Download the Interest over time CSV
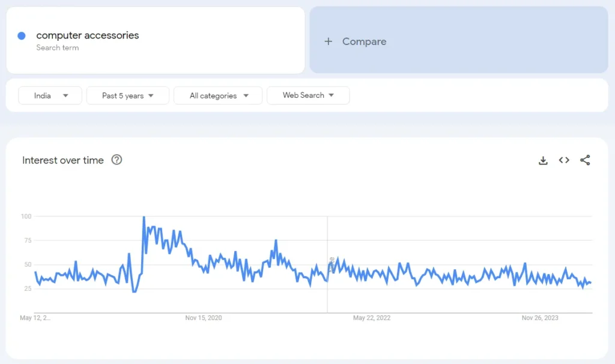615x364 pixels. click(x=543, y=160)
